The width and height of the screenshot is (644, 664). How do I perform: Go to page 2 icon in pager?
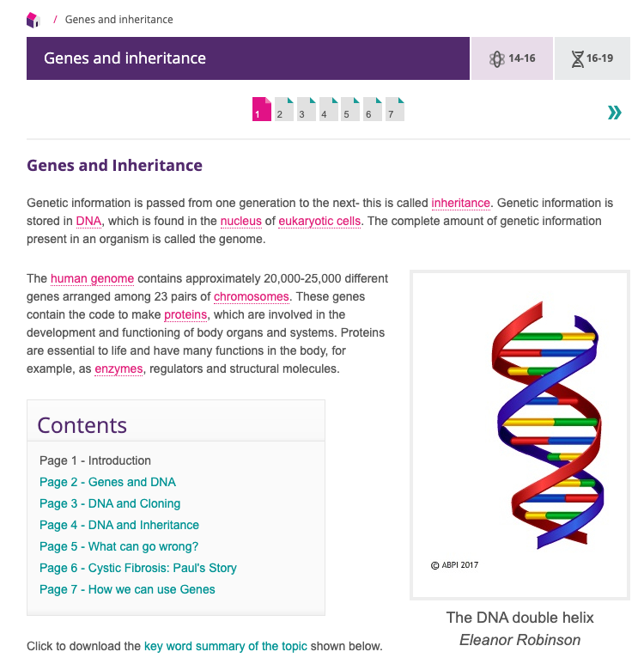[x=284, y=110]
